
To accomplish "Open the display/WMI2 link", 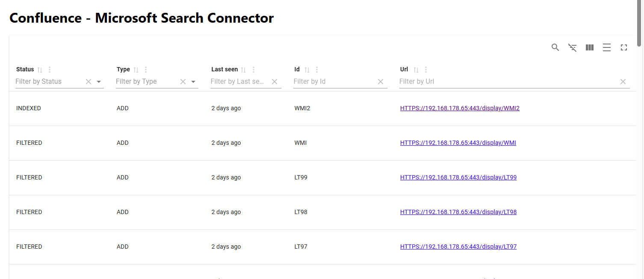I will pos(460,109).
